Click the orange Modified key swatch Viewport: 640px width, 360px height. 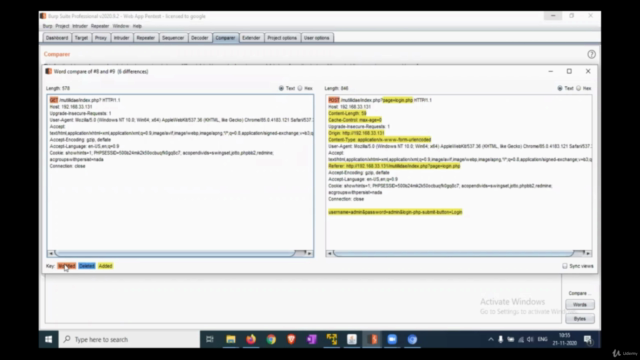pyautogui.click(x=67, y=266)
